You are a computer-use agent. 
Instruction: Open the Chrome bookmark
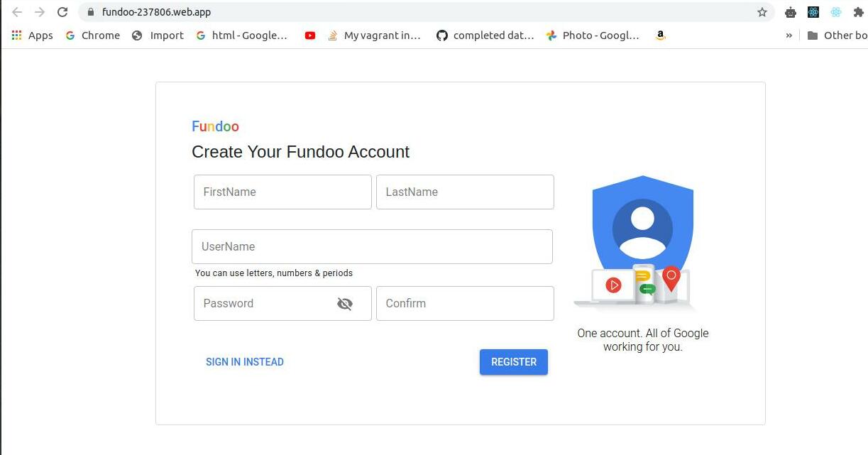92,35
